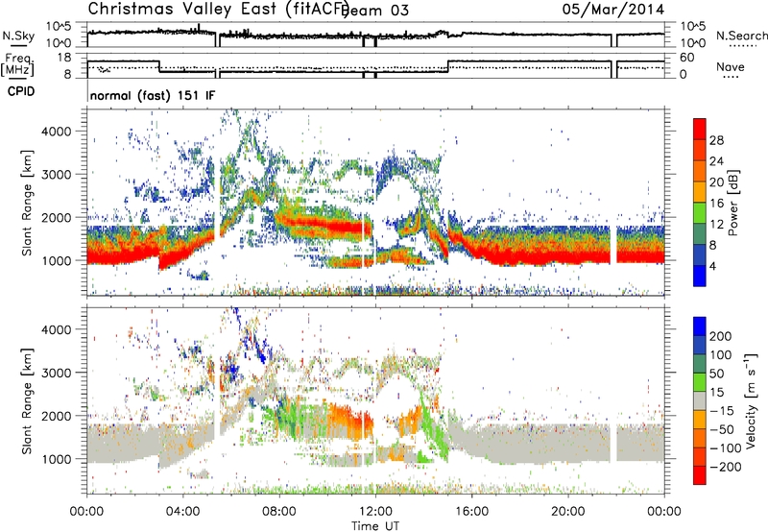Image resolution: width=768 pixels, height=532 pixels.
Task: Click the '18' frequency axis tick
Action: click(64, 58)
